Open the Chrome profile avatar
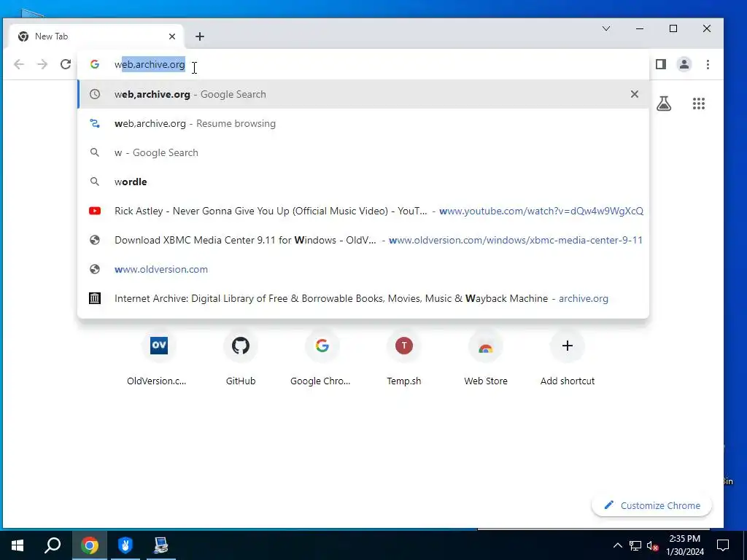The width and height of the screenshot is (747, 560). (x=684, y=64)
